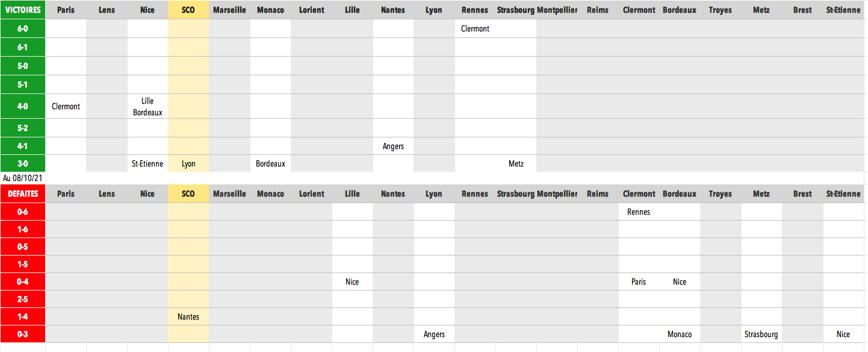Select the Nantes cell in the defeats SCO column
The height and width of the screenshot is (352, 868).
(188, 316)
